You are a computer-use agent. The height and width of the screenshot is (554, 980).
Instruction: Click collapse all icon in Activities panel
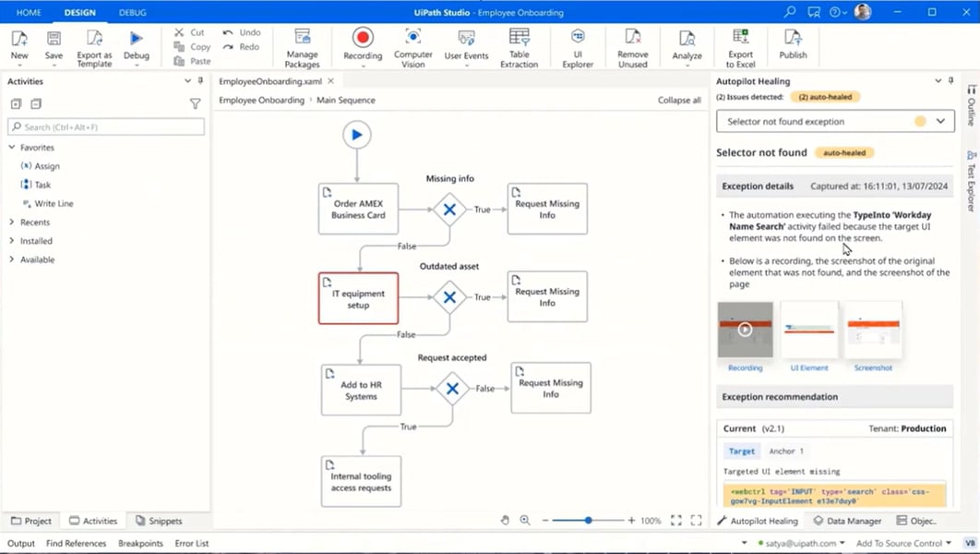click(x=36, y=103)
